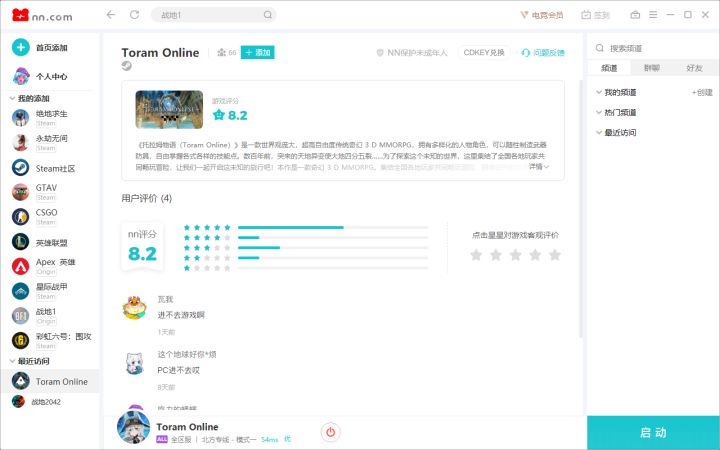Expand 我的频道 section

coord(616,92)
